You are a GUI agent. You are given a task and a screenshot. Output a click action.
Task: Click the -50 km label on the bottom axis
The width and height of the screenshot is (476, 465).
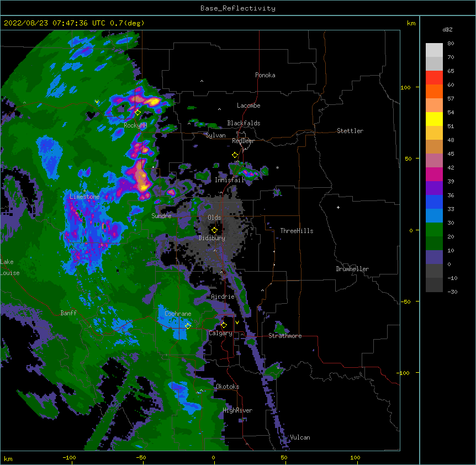point(141,457)
